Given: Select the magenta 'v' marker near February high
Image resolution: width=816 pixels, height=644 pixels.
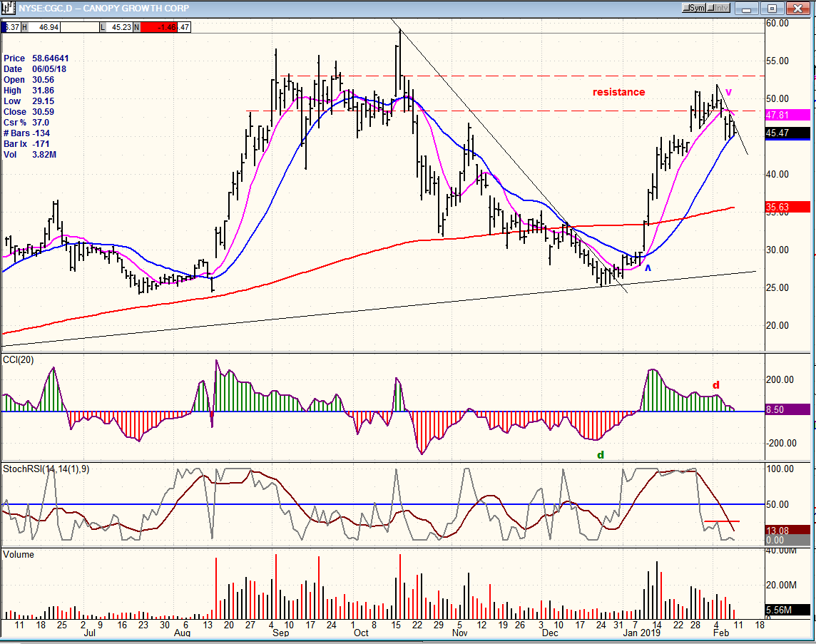Looking at the screenshot, I should pos(728,92).
